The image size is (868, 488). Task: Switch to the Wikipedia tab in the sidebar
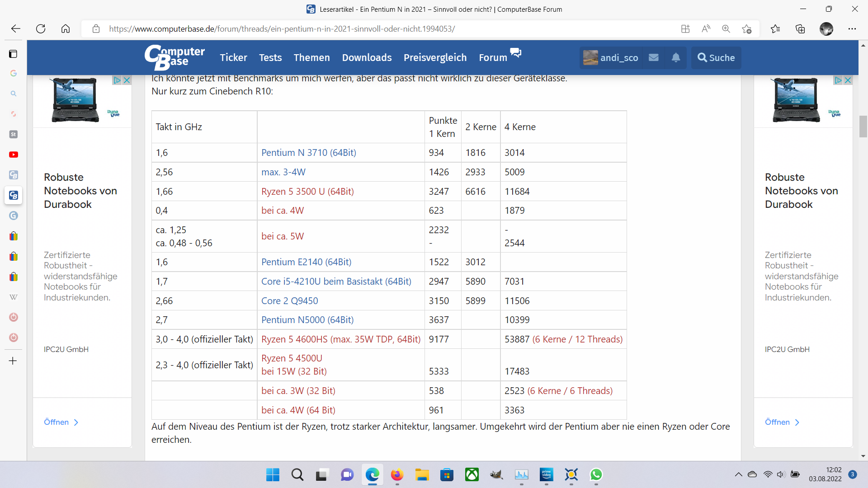pos(14,297)
